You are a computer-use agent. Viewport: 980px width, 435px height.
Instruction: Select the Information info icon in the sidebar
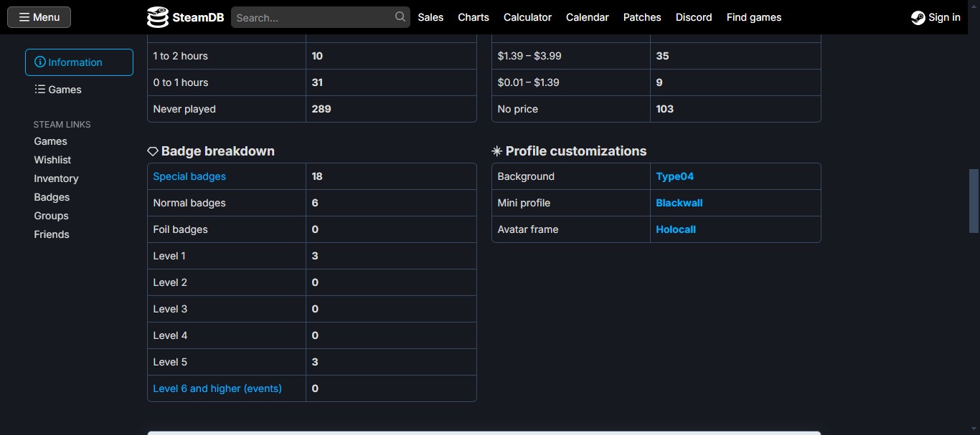(39, 62)
